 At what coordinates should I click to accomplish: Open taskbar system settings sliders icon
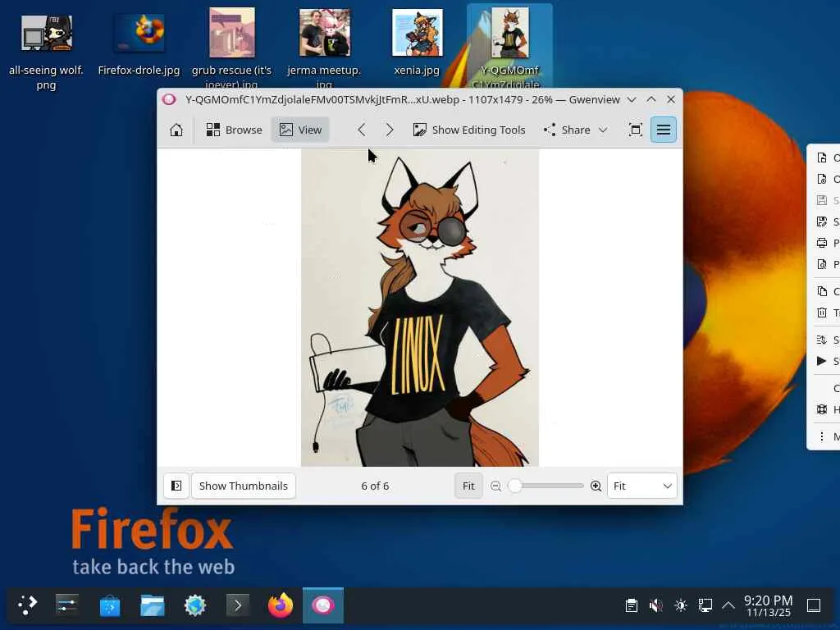(67, 606)
